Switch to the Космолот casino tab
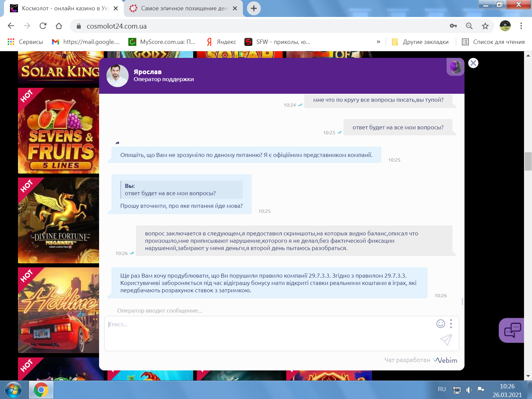Screen dimensions: 532x399 tap(63, 8)
